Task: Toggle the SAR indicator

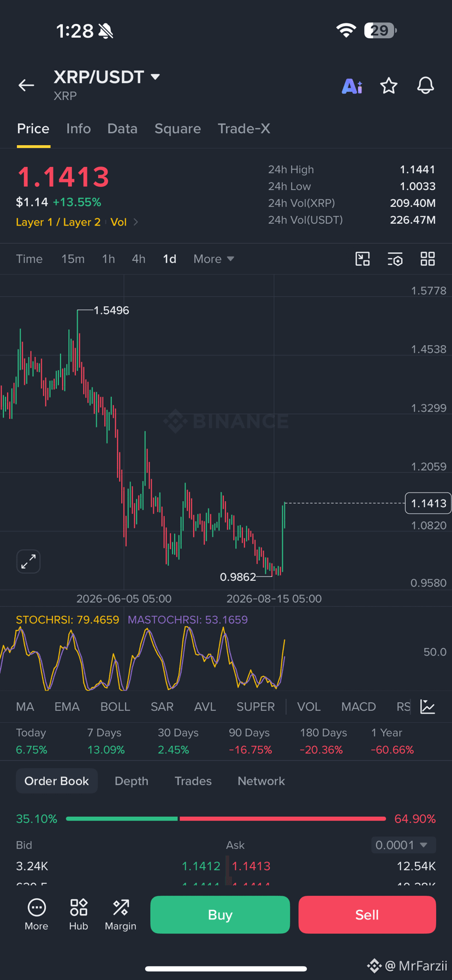Action: (162, 706)
